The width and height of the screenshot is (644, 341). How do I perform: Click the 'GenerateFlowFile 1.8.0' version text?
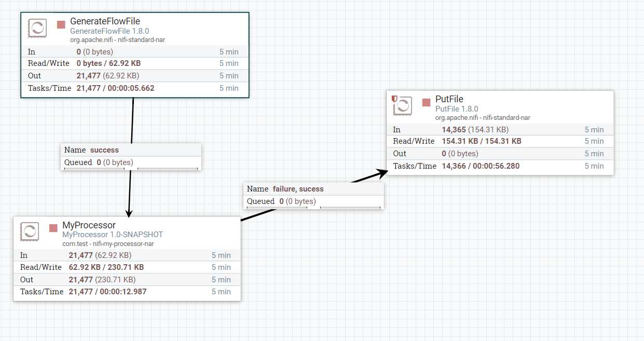tap(109, 31)
